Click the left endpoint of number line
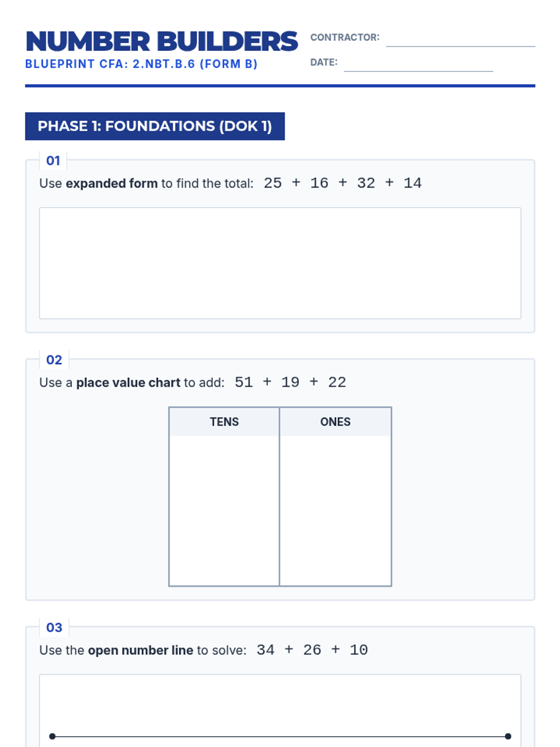Image resolution: width=560 pixels, height=747 pixels. point(52,736)
